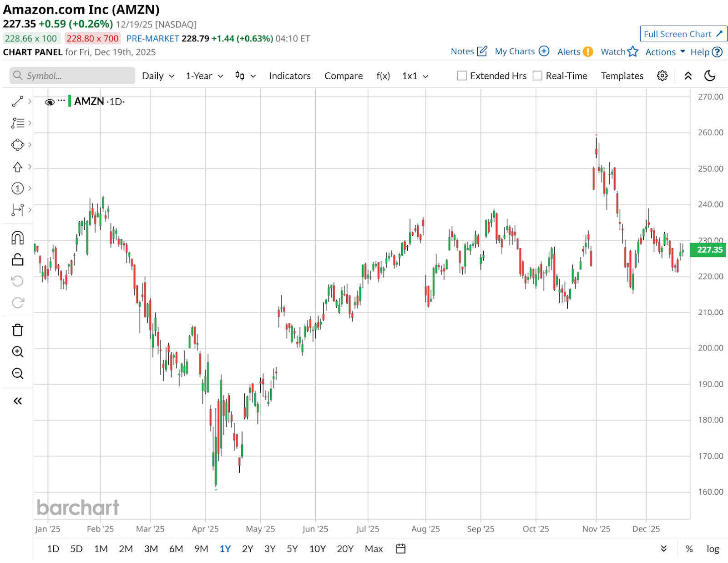The image size is (728, 563).
Task: Add to My Charts
Action: (522, 51)
